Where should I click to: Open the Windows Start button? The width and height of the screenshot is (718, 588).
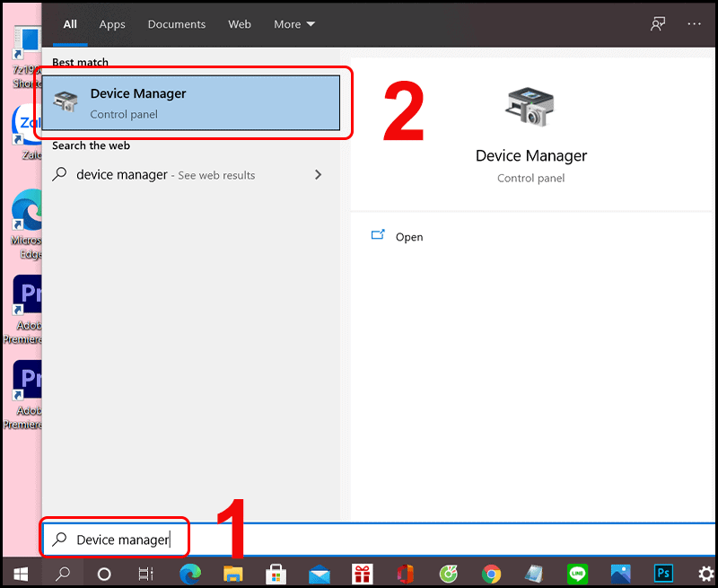20,573
